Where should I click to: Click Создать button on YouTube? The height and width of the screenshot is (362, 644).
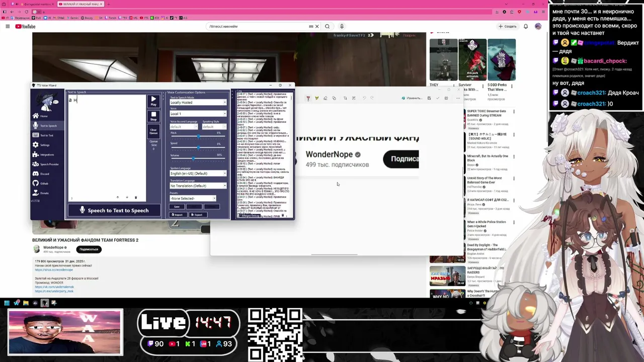pos(508,26)
